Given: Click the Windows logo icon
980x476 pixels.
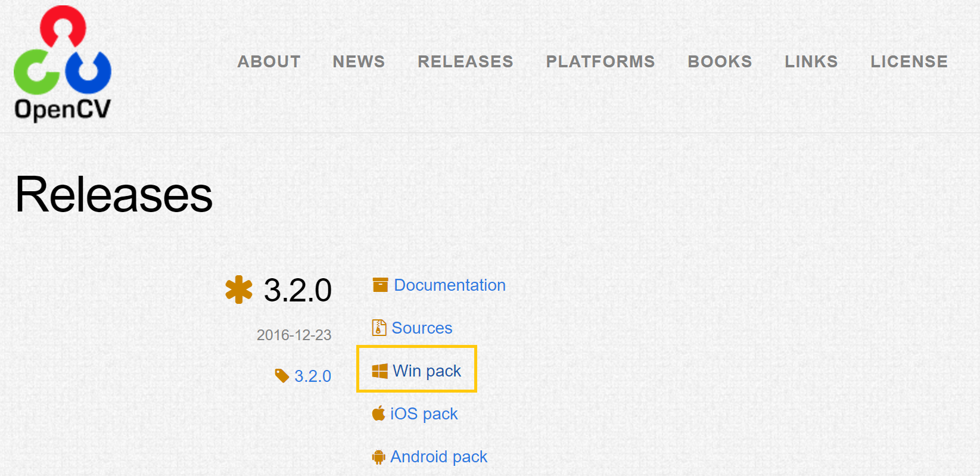Looking at the screenshot, I should (x=379, y=371).
